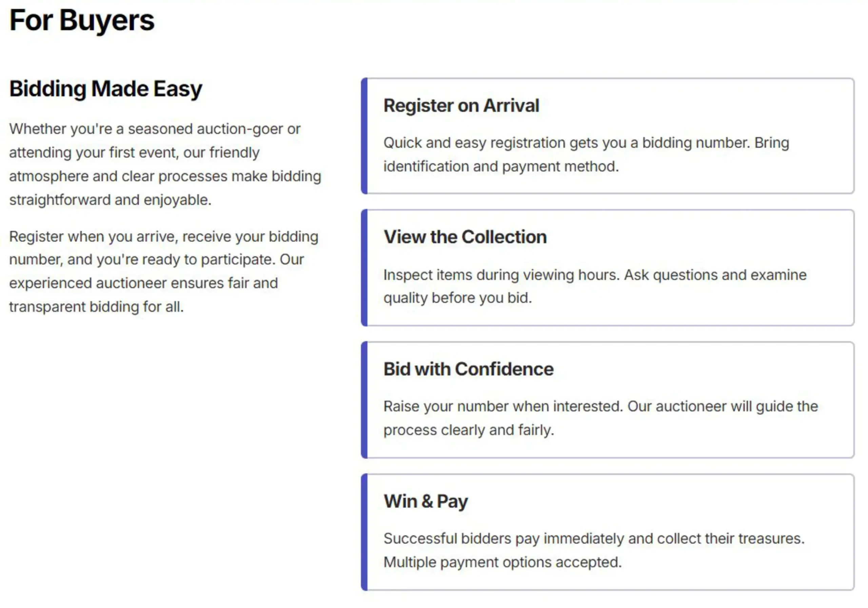868x608 pixels.
Task: Click the paragraph about seasoned auction-goers
Action: coord(165,164)
